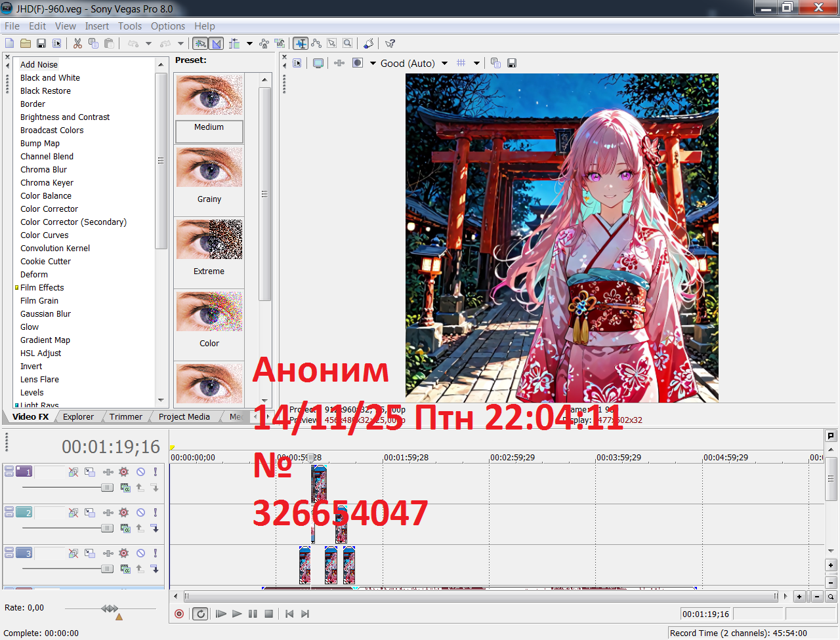Paste clipboard contents from the toolbar
This screenshot has width=840, height=640.
(x=109, y=43)
